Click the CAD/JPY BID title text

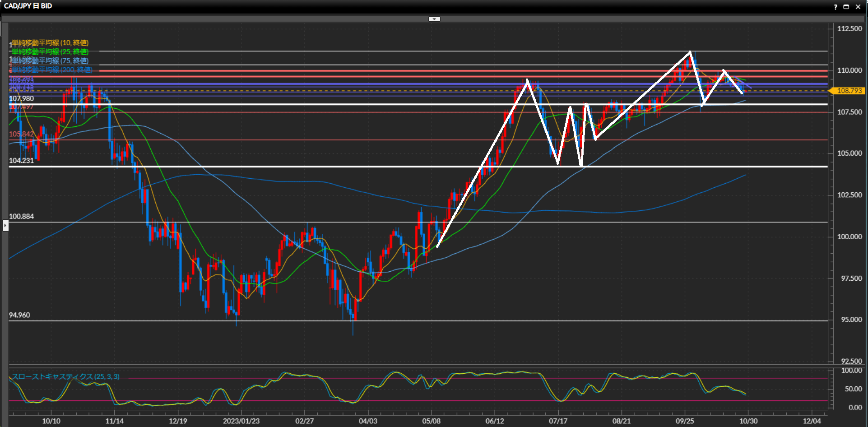point(28,6)
